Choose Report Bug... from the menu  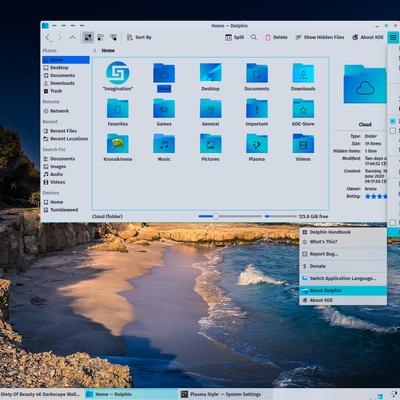pos(343,254)
